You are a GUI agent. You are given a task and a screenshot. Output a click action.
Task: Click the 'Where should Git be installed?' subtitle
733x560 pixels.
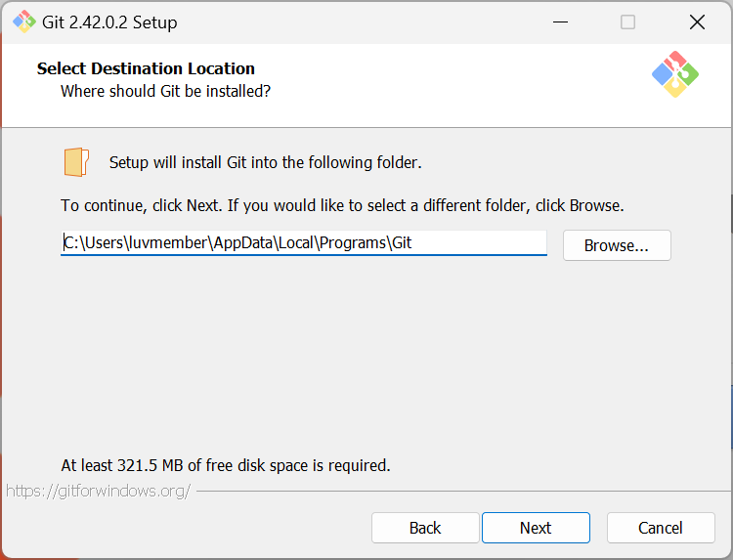(165, 91)
